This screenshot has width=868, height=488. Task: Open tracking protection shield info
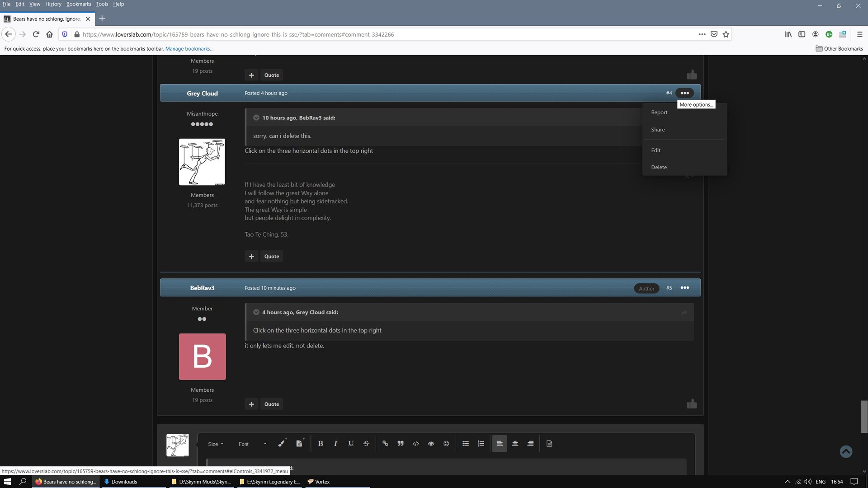coord(65,34)
